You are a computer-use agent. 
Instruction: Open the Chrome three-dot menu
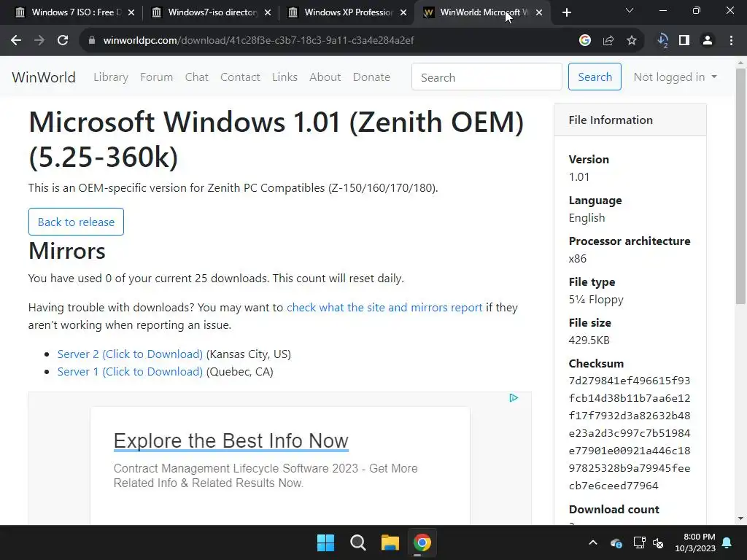tap(731, 41)
